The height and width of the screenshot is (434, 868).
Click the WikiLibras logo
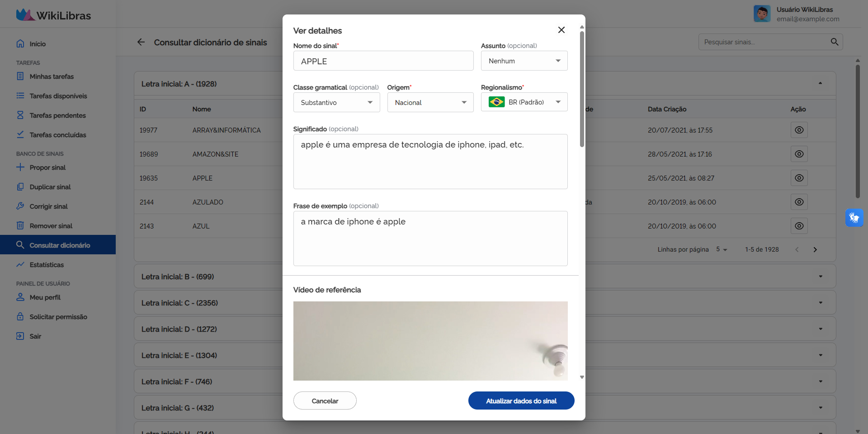click(53, 15)
